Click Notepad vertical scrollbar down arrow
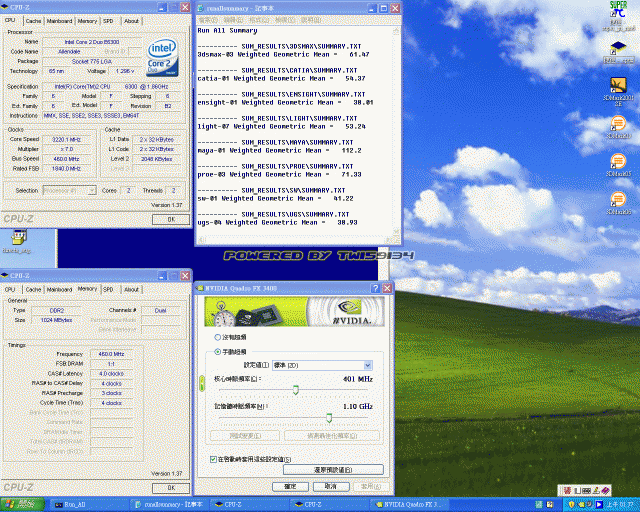 396,231
